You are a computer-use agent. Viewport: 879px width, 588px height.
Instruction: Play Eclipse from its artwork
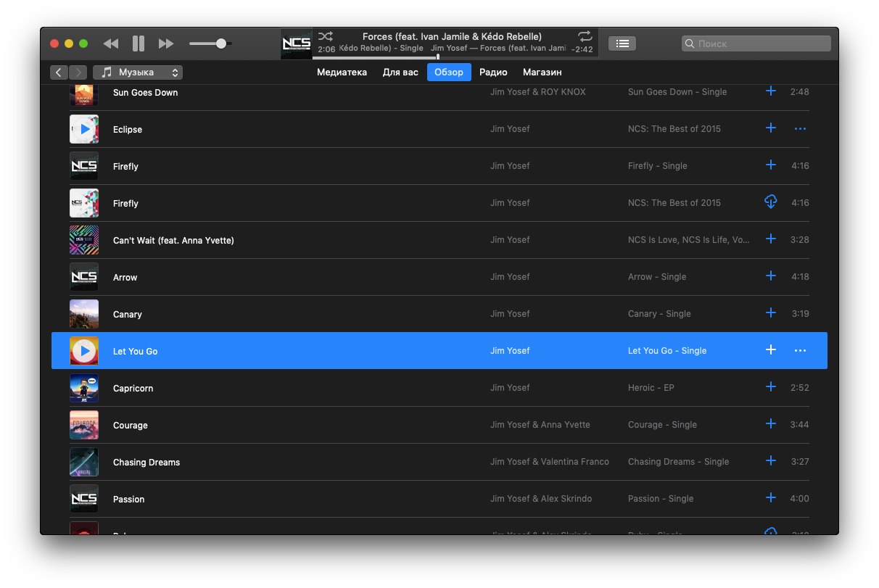[x=84, y=129]
